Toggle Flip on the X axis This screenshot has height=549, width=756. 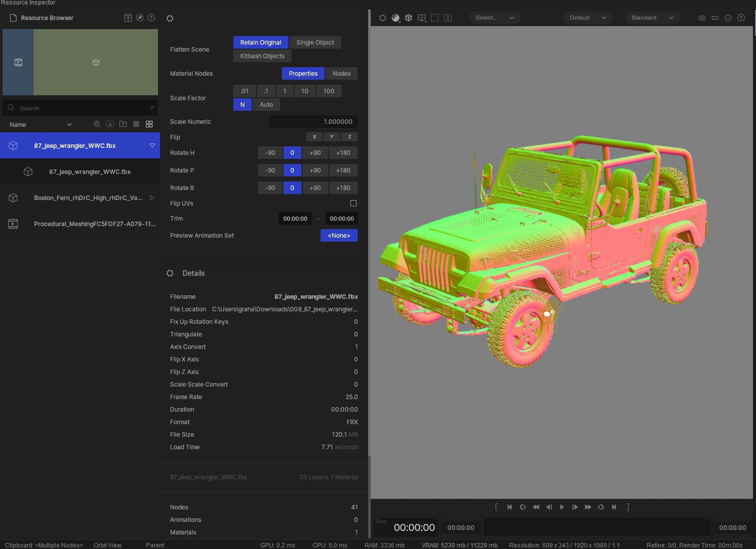pyautogui.click(x=314, y=136)
